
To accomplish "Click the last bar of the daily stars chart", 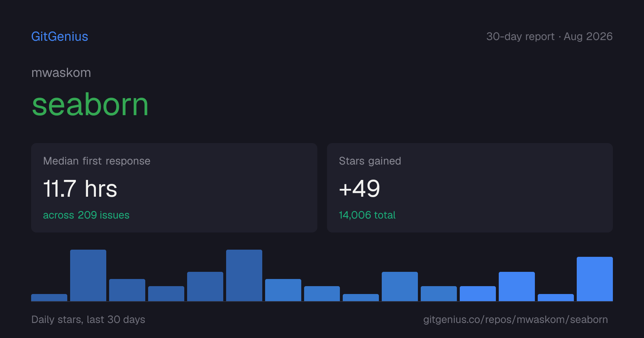I will pyautogui.click(x=595, y=279).
